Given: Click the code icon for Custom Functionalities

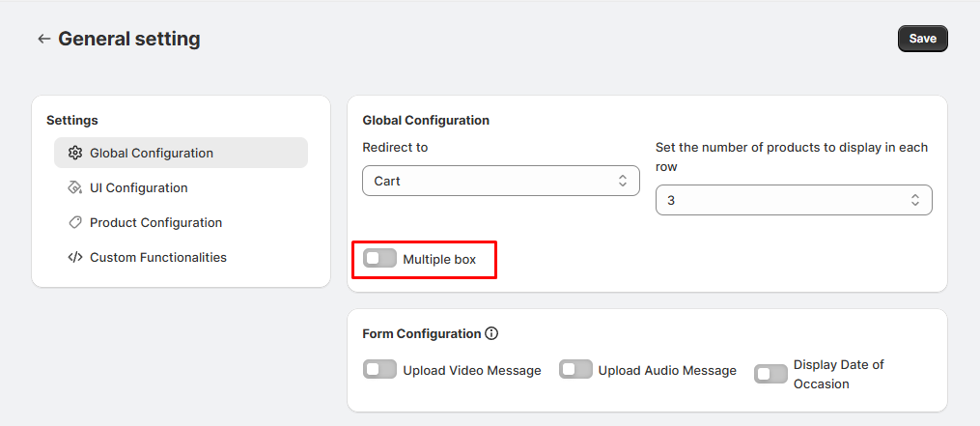Looking at the screenshot, I should click(x=75, y=257).
